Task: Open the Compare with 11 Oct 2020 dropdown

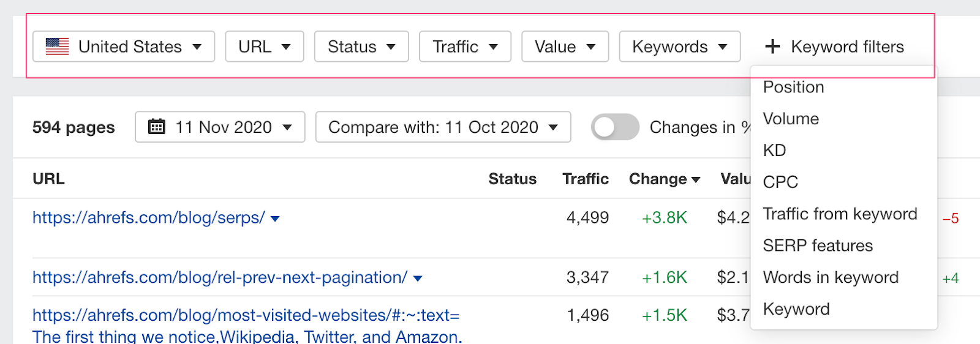Action: tap(443, 127)
